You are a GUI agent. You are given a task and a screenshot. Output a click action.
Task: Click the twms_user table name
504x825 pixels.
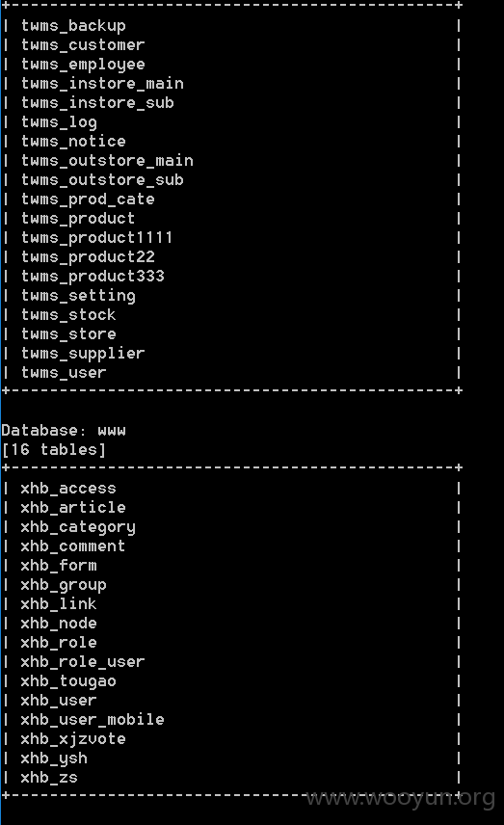click(64, 373)
